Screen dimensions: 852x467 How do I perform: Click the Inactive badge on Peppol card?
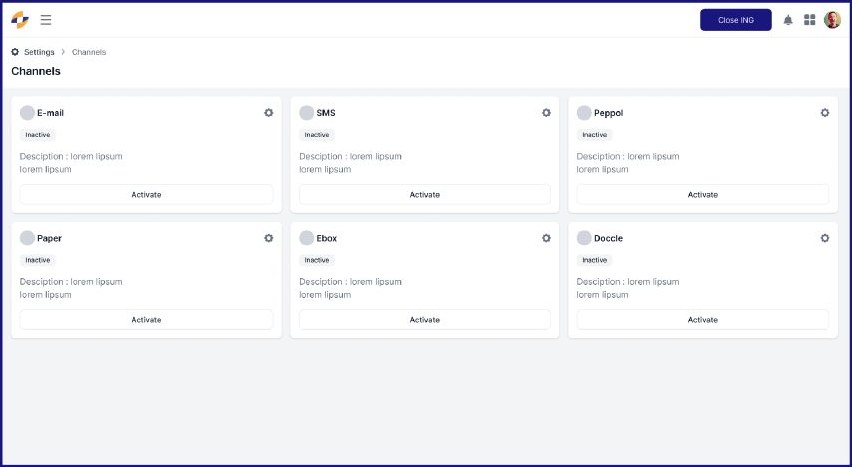click(594, 135)
